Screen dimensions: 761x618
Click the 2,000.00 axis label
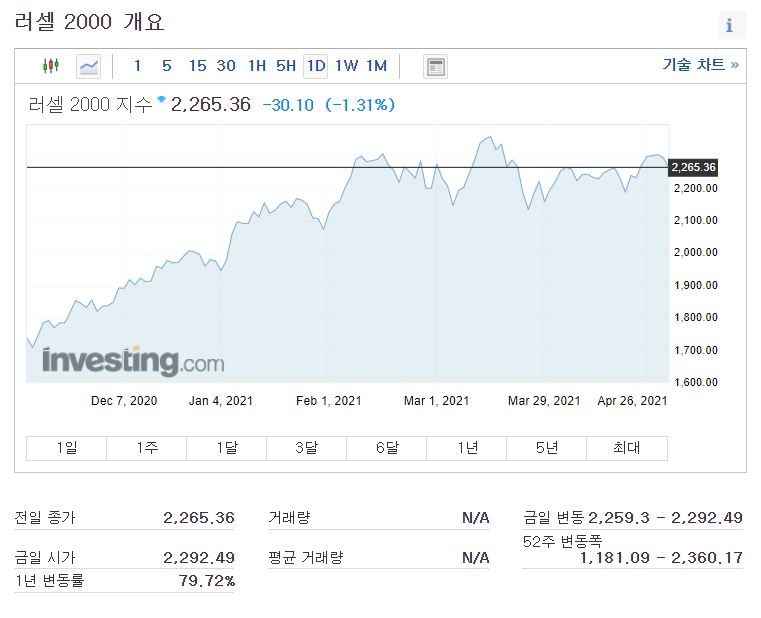(695, 252)
